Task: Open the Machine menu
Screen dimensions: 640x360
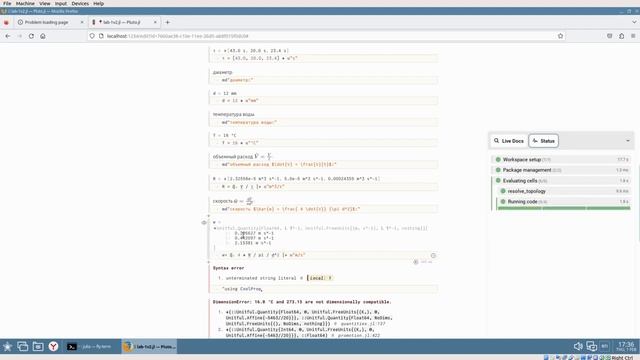Action: [x=25, y=3]
